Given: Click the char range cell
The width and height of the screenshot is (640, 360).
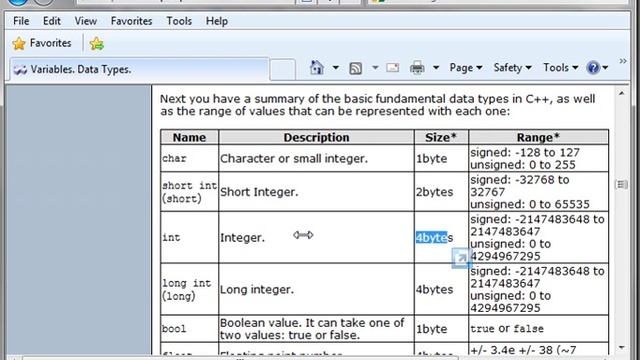Looking at the screenshot, I should pyautogui.click(x=538, y=158).
